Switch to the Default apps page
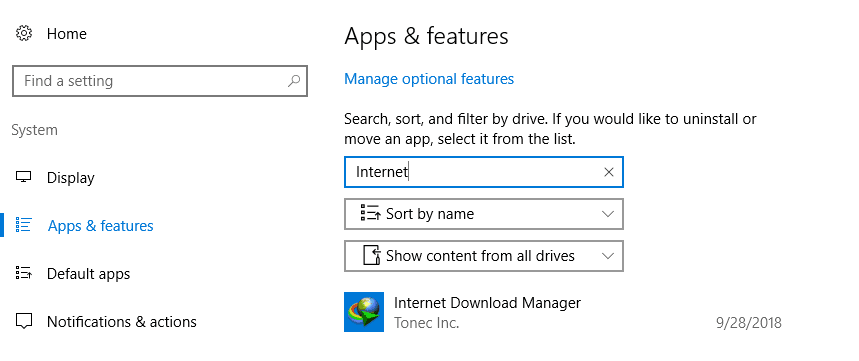This screenshot has height=361, width=859. click(89, 273)
